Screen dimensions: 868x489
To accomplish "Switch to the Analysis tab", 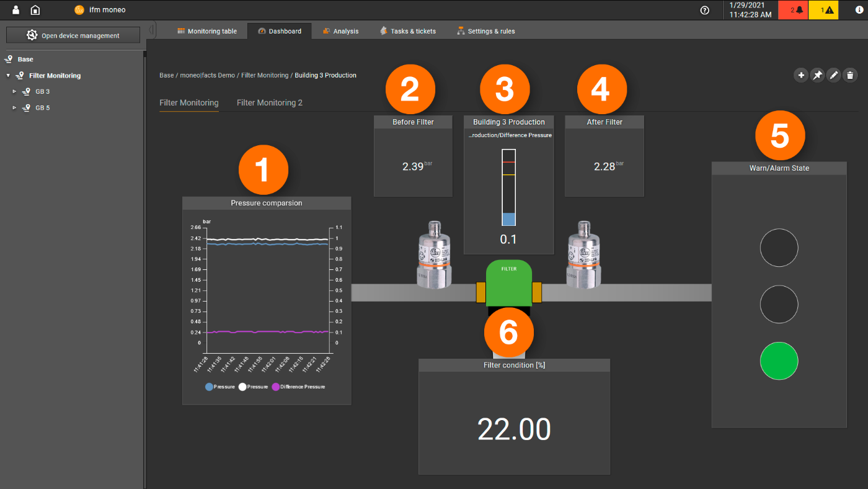I will (340, 30).
